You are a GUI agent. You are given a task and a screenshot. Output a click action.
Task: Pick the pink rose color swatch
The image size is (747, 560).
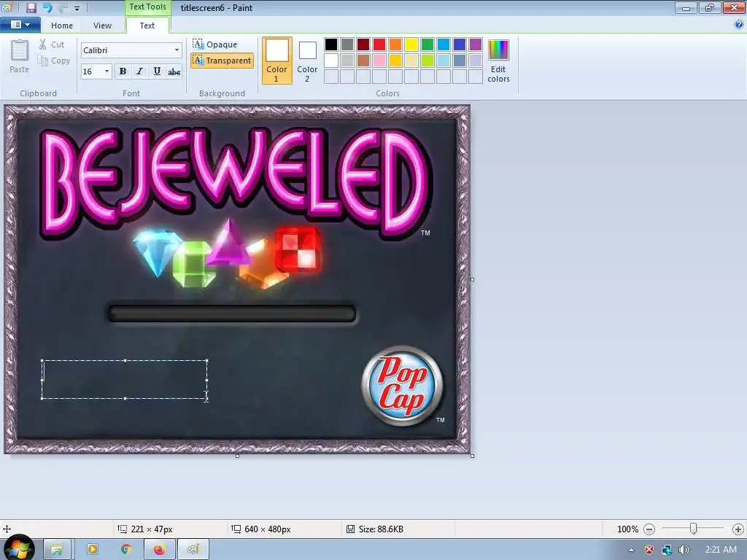click(379, 61)
